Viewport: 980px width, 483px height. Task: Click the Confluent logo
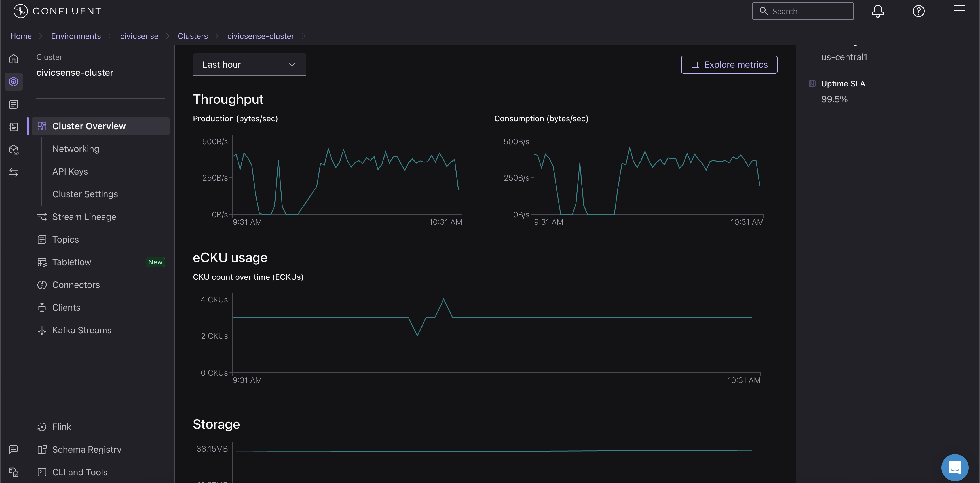pos(20,11)
